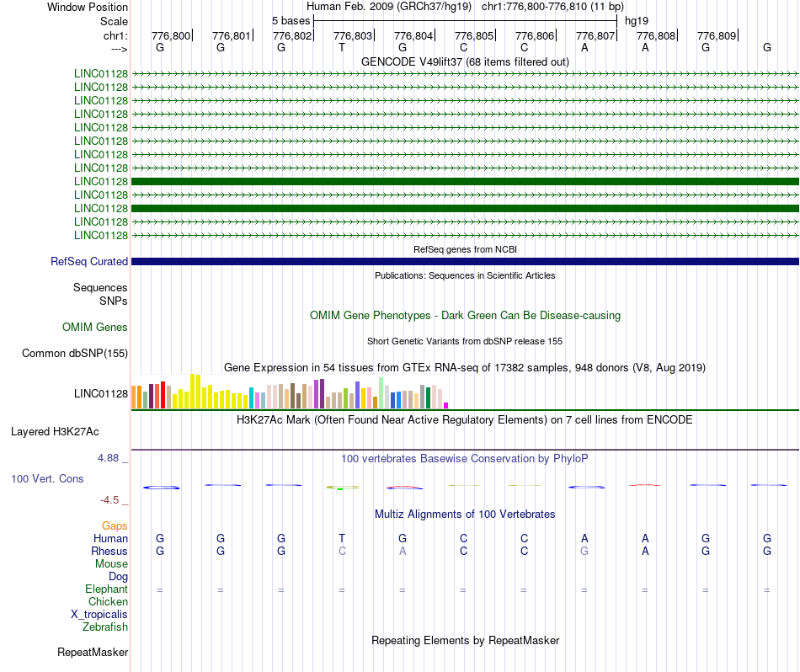This screenshot has width=800, height=672.
Task: Click the GENCODE V49lift37 track title
Action: click(x=465, y=61)
